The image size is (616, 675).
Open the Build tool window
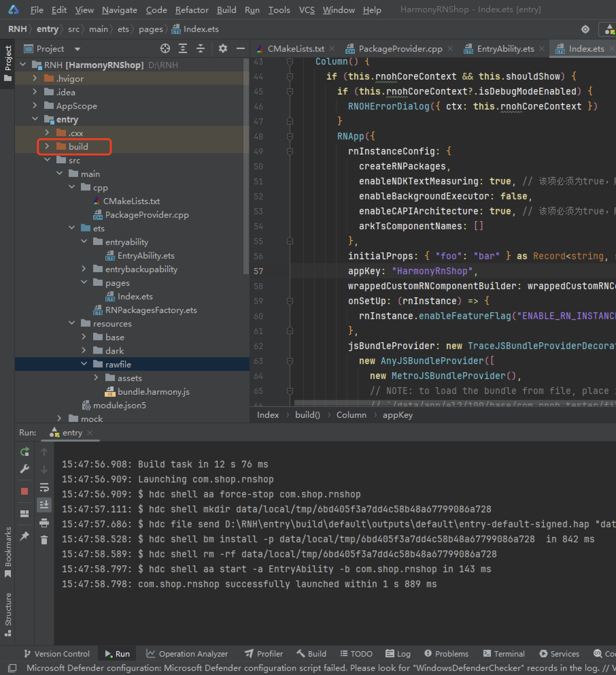pos(311,654)
